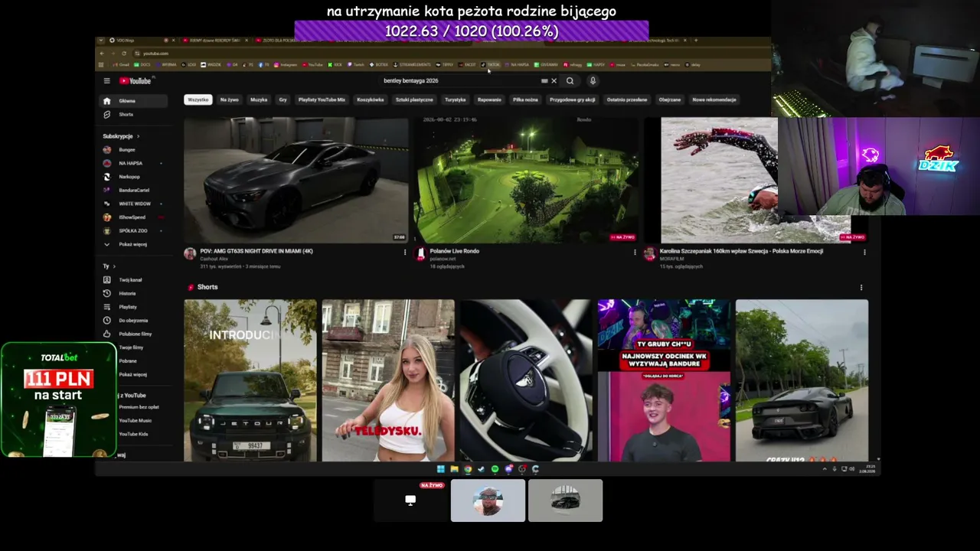Select the Gry filter chip
980x551 pixels.
[x=283, y=99]
